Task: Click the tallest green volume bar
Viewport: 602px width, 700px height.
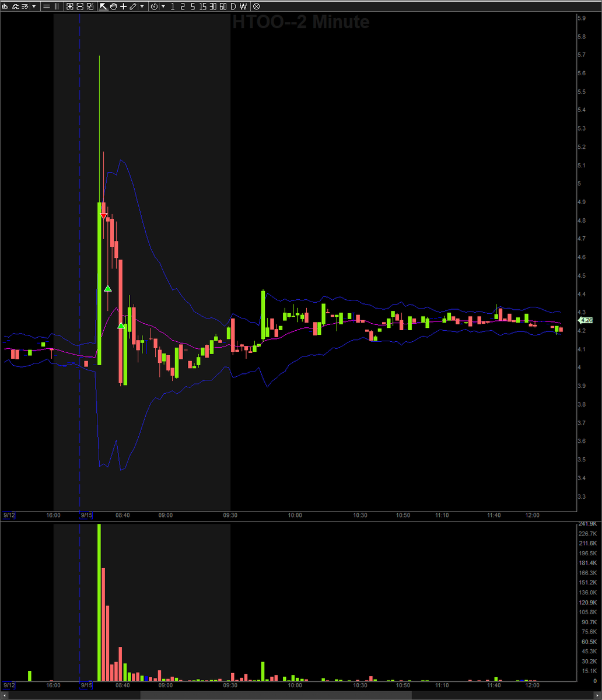Action: pos(99,602)
